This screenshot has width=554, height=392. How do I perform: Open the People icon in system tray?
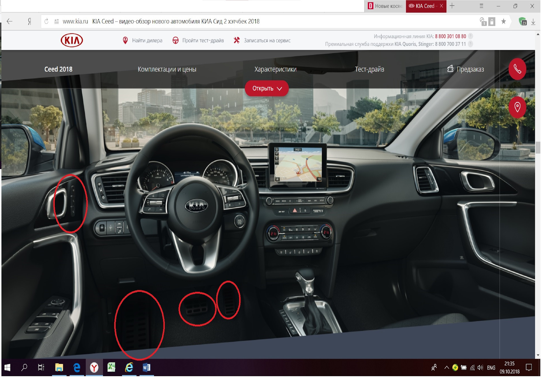click(434, 367)
